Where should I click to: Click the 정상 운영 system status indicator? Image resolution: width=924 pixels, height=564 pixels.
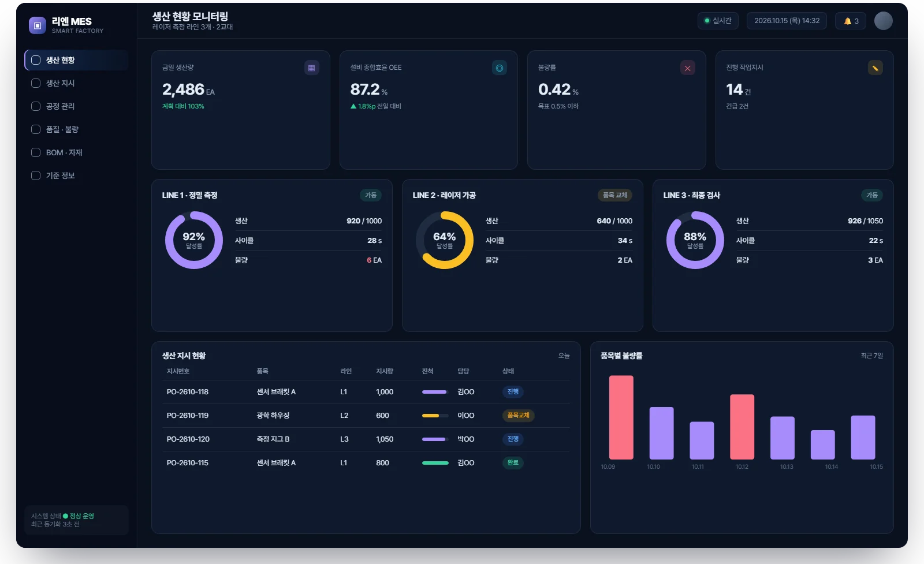79,516
